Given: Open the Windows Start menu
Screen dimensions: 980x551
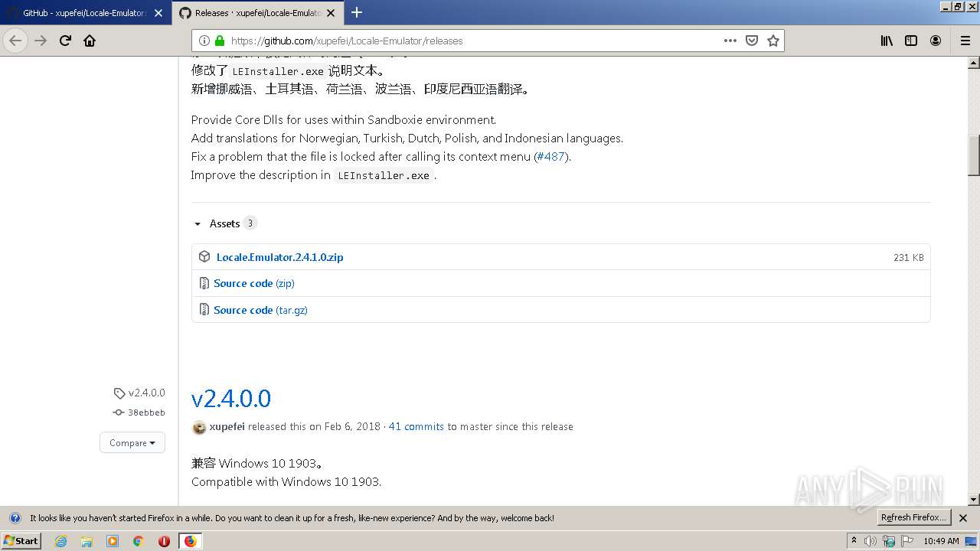Looking at the screenshot, I should pos(21,541).
